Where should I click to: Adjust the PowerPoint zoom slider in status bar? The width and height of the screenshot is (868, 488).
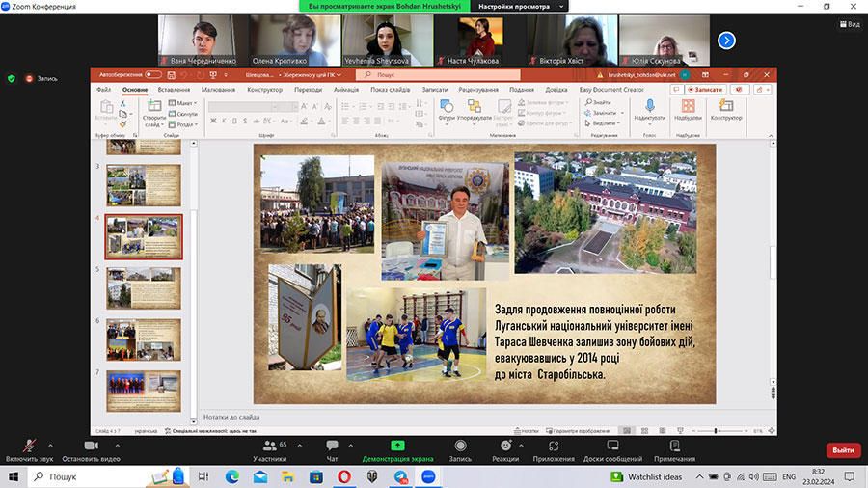click(716, 430)
